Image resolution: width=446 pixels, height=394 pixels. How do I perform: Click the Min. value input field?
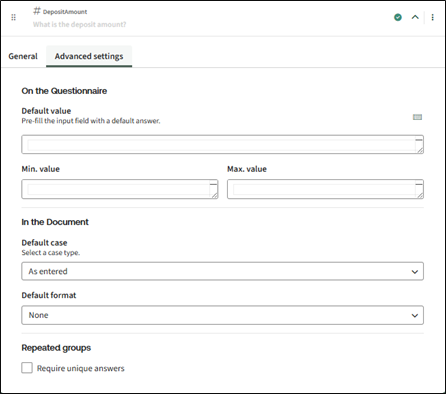pyautogui.click(x=120, y=189)
